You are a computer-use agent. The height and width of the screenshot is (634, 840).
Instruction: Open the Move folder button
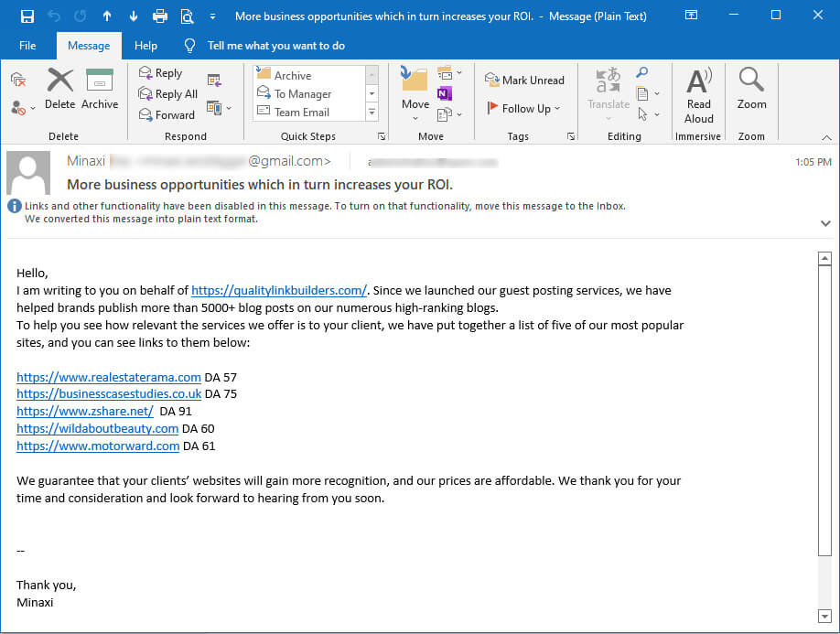(415, 92)
